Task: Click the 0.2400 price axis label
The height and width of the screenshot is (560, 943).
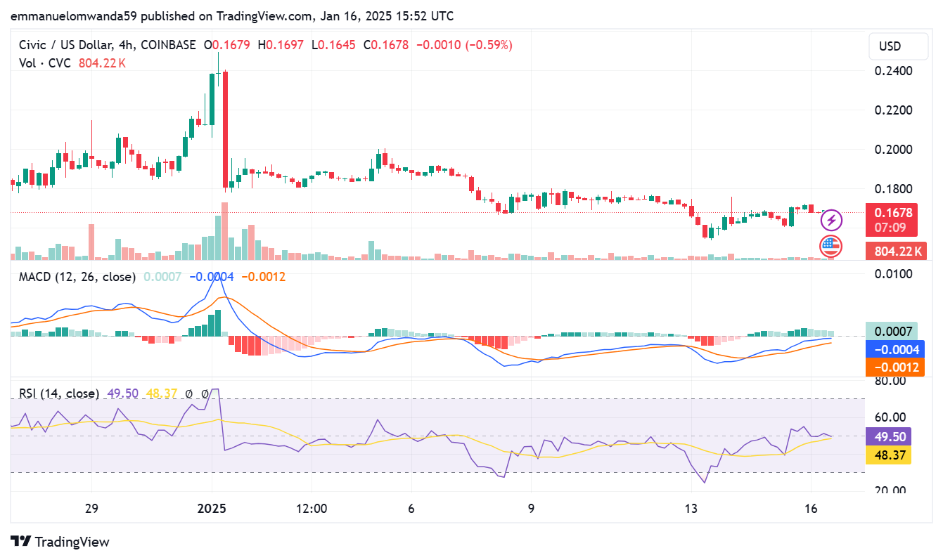Action: tap(893, 71)
